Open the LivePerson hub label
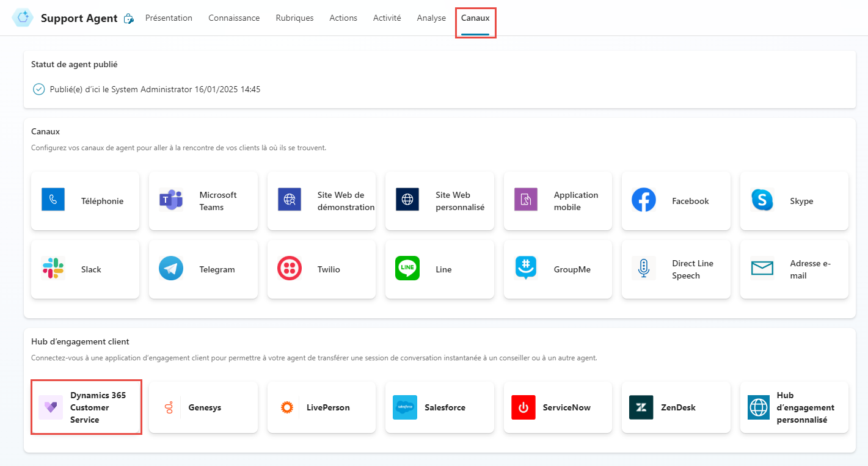 pos(328,407)
